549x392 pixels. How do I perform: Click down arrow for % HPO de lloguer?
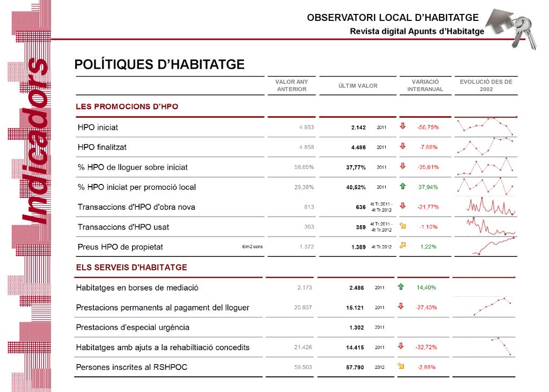click(x=402, y=166)
